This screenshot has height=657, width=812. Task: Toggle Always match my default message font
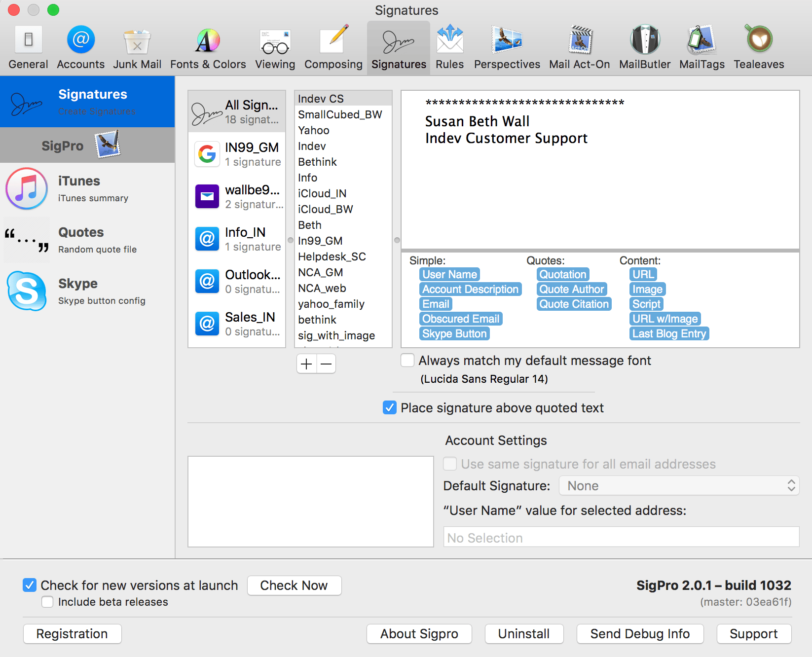(x=407, y=360)
